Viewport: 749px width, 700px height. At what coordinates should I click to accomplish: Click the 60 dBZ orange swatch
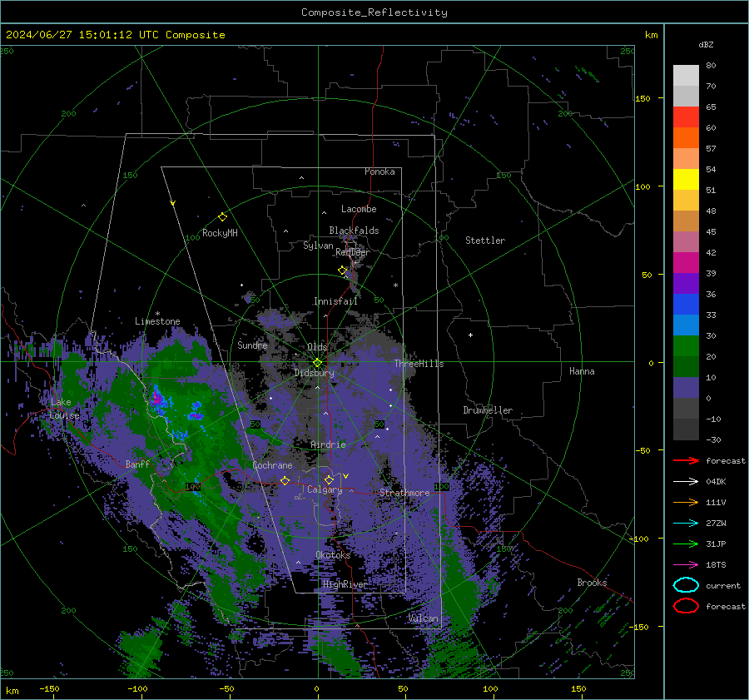click(x=686, y=137)
